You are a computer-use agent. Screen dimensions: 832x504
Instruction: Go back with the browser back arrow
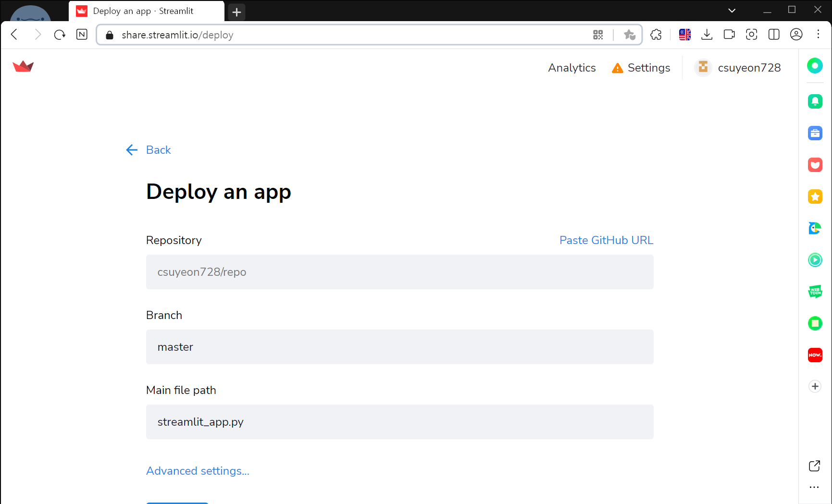pyautogui.click(x=14, y=35)
